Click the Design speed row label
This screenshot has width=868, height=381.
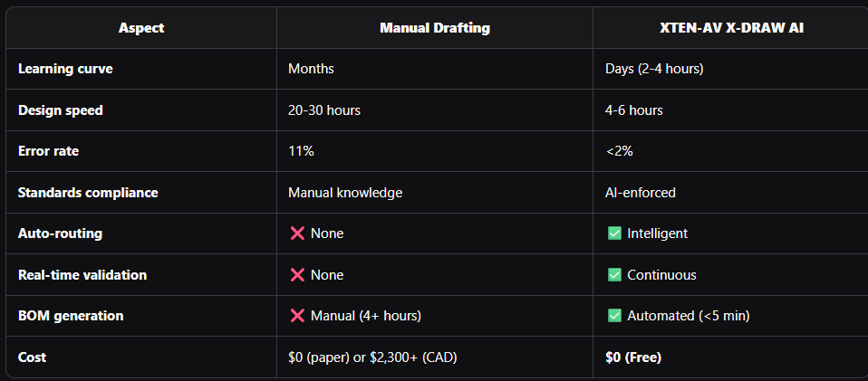(x=61, y=110)
